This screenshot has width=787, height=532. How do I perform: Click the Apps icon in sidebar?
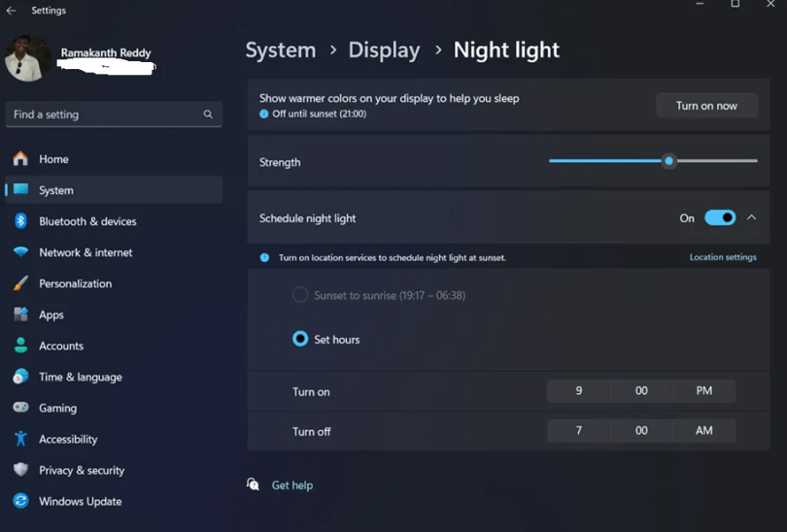[x=20, y=314]
